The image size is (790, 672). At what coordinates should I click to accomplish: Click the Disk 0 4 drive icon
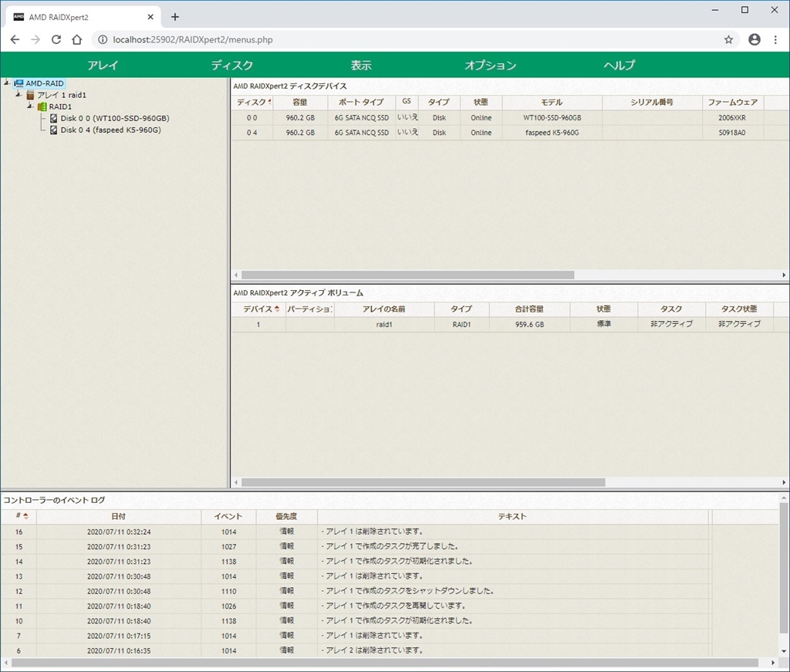click(x=54, y=130)
